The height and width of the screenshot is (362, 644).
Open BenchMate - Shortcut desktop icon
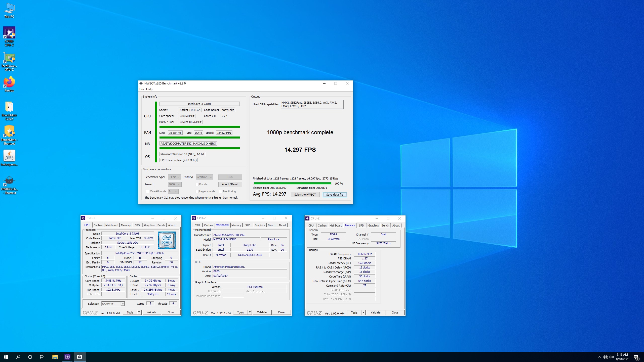click(9, 135)
